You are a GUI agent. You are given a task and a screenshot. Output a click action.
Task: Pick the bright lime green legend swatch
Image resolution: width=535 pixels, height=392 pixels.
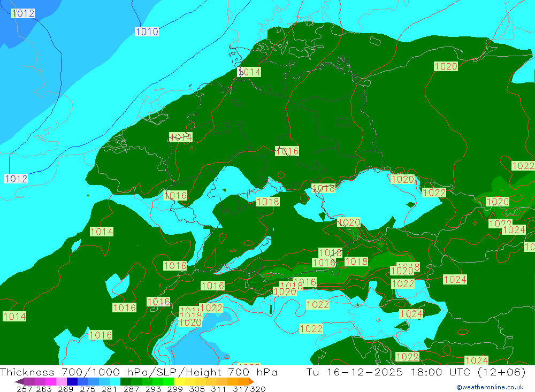tap(168, 381)
